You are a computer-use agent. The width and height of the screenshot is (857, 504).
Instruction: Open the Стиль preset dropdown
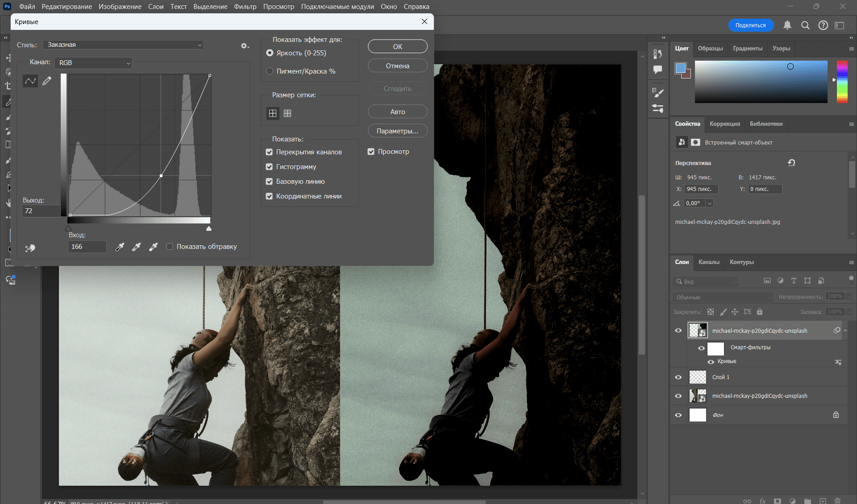tap(124, 45)
